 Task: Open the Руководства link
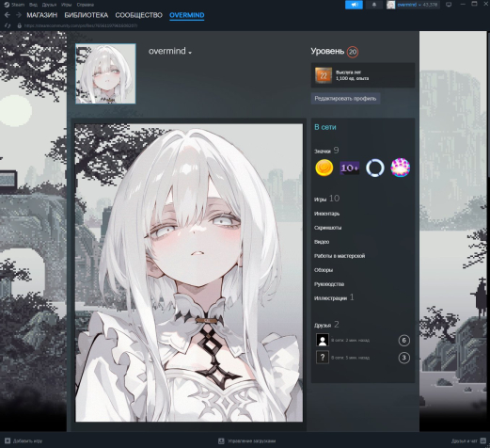(329, 284)
